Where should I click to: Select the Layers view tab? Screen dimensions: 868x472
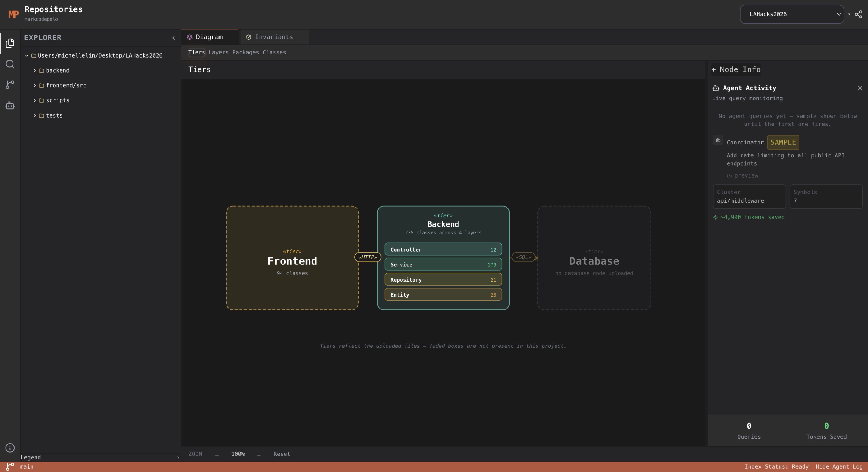coord(218,52)
